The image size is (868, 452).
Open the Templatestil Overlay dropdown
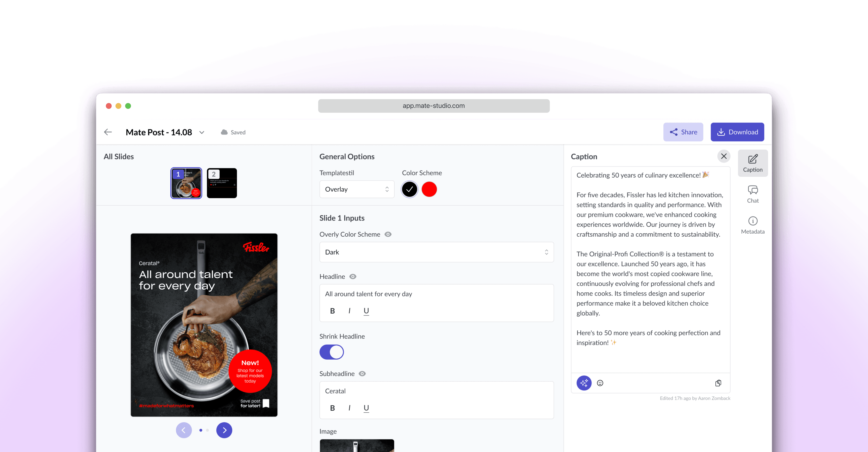pyautogui.click(x=357, y=189)
